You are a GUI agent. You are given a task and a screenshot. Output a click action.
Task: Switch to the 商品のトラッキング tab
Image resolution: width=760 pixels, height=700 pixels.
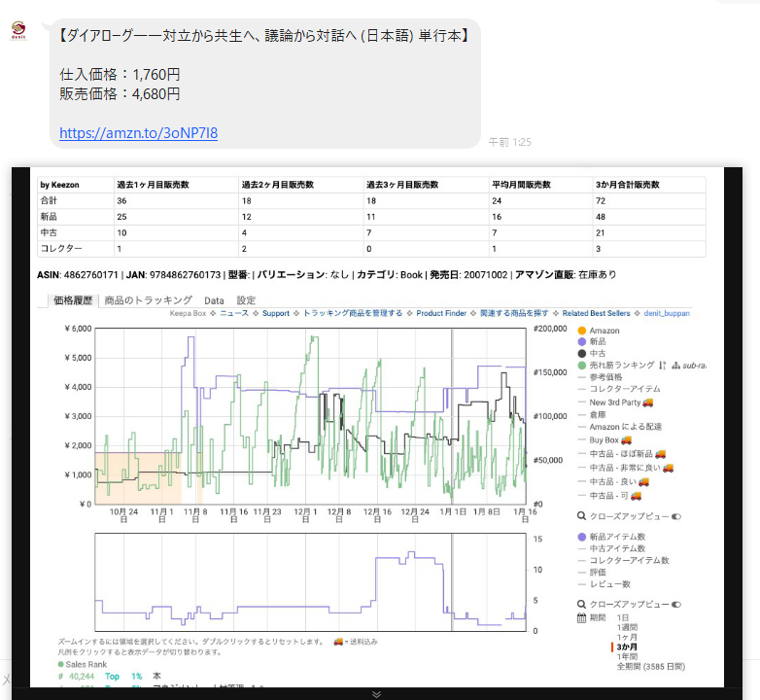[148, 301]
